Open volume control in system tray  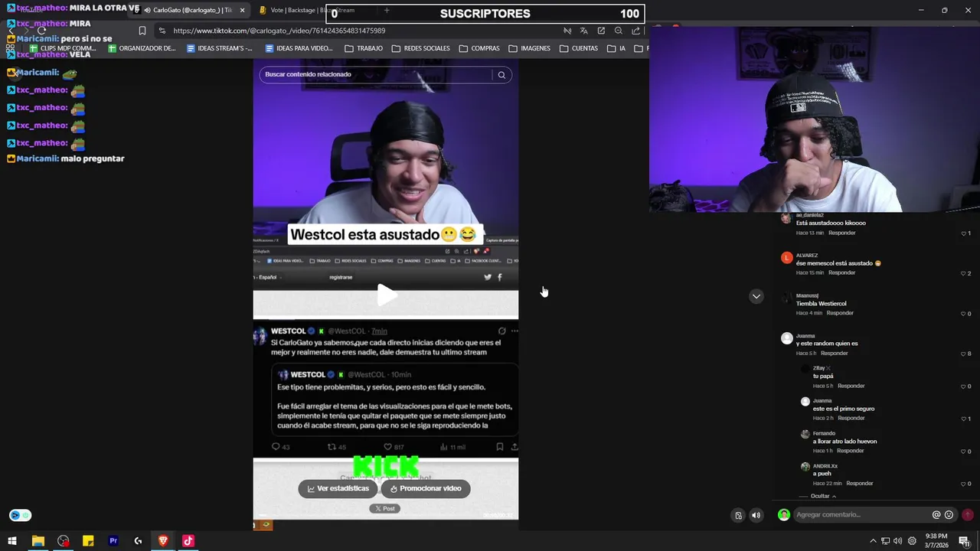pyautogui.click(x=898, y=541)
